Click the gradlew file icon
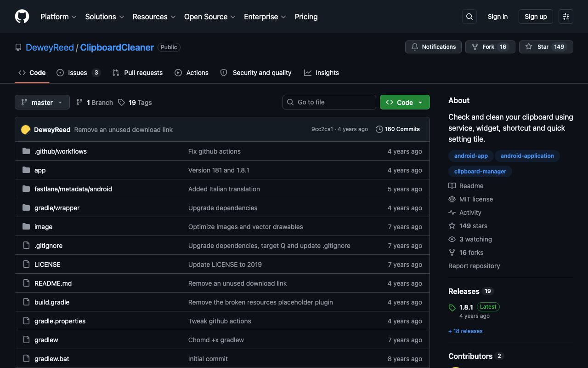 [26, 340]
